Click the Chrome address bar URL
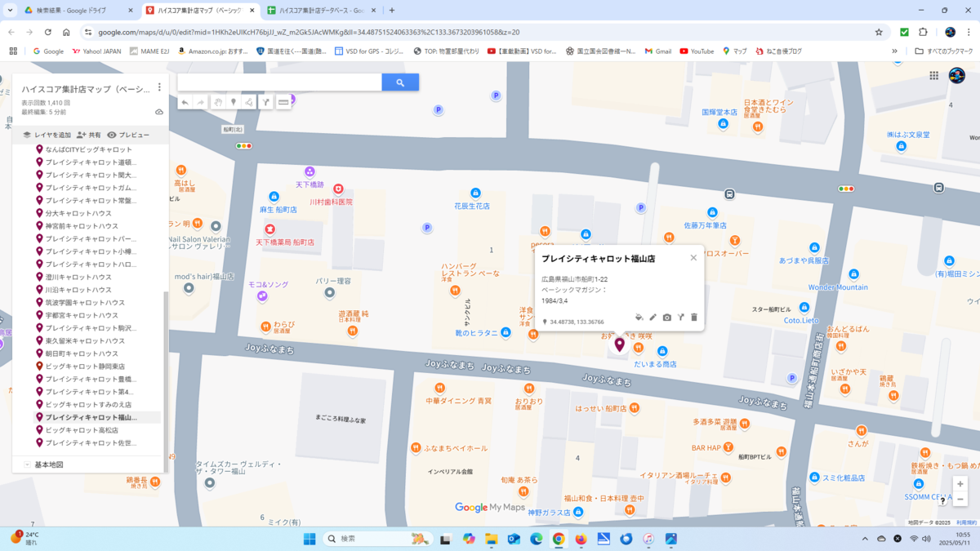This screenshot has width=980, height=551. coord(309,33)
